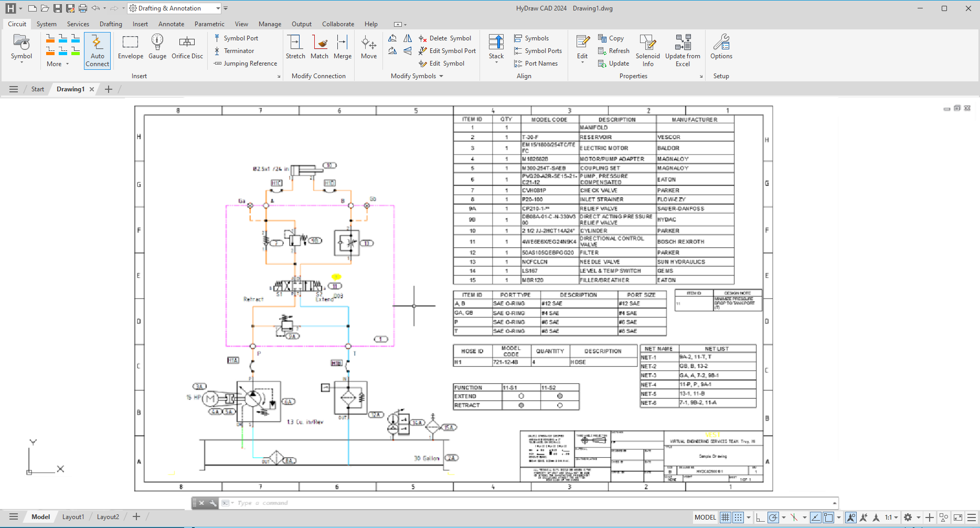Rotate symbol counterclockwise icon
980x528 pixels.
click(392, 38)
